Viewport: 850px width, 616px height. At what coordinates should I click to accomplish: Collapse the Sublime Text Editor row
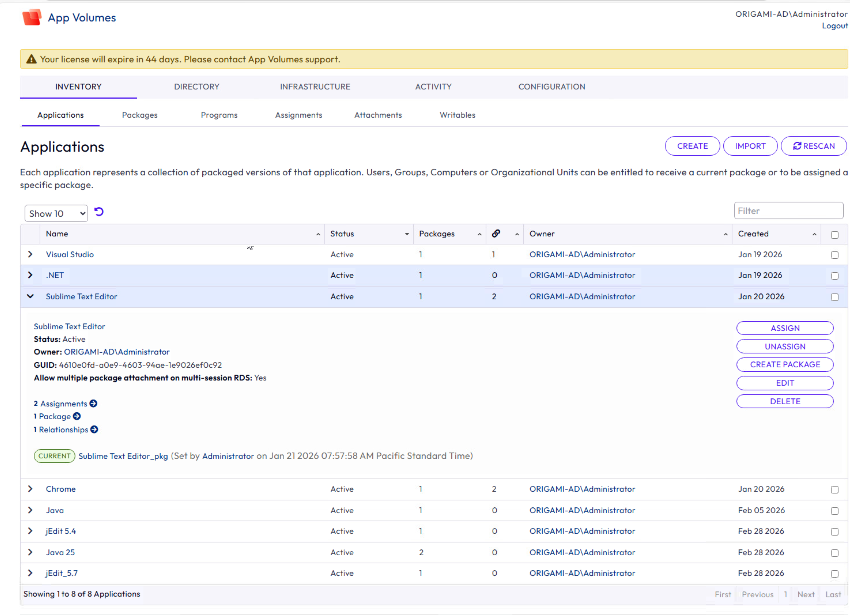pos(30,296)
